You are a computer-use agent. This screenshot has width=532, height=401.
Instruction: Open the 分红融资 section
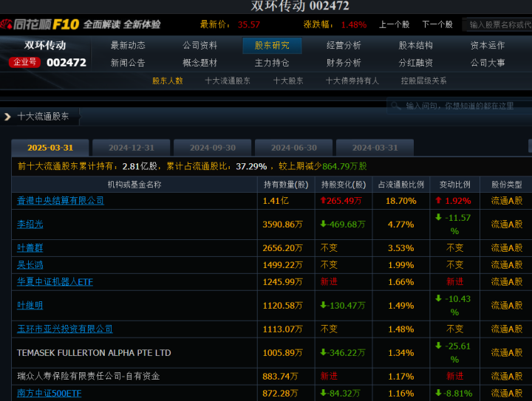(x=415, y=63)
